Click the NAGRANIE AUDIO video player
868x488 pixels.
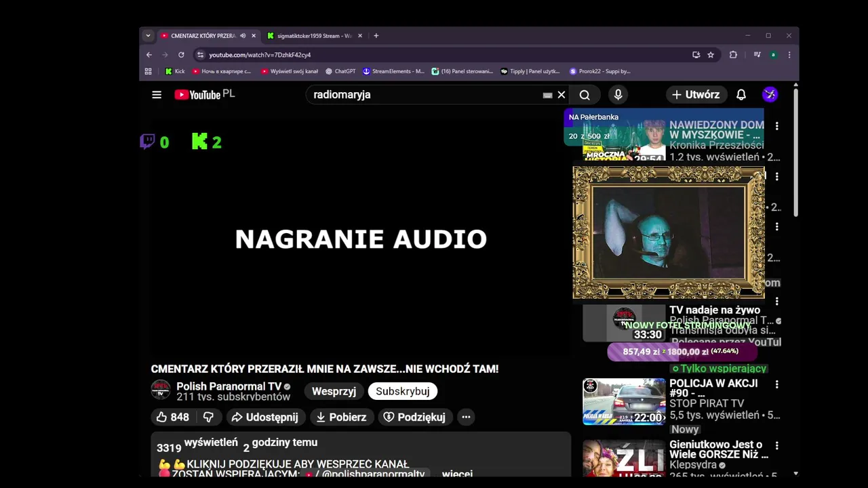(x=361, y=239)
